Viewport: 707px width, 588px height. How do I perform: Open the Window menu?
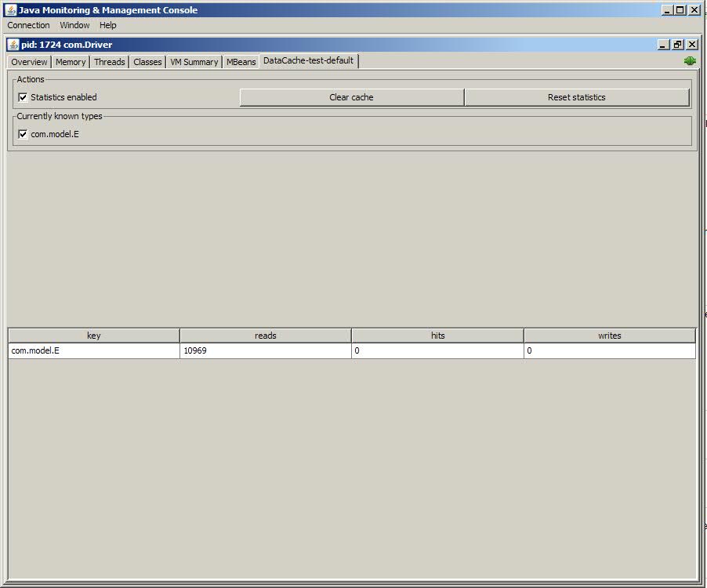74,25
